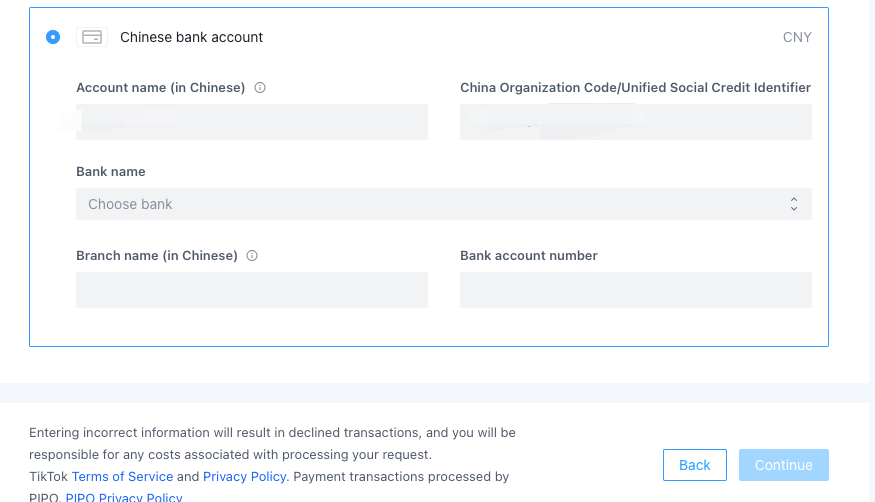875x502 pixels.
Task: Open the TikTok Privacy Policy link
Action: (x=245, y=477)
